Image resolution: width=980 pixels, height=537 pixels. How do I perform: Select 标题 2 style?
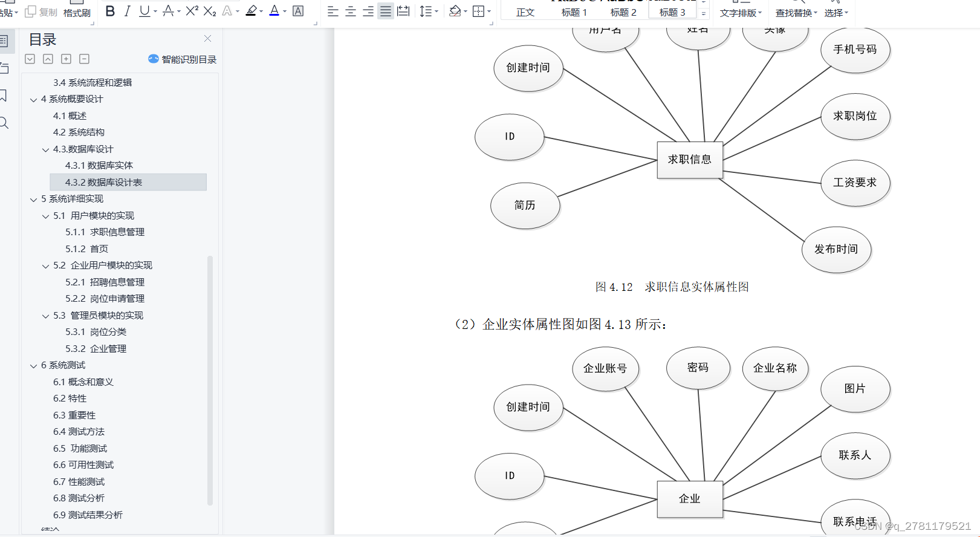(x=623, y=12)
